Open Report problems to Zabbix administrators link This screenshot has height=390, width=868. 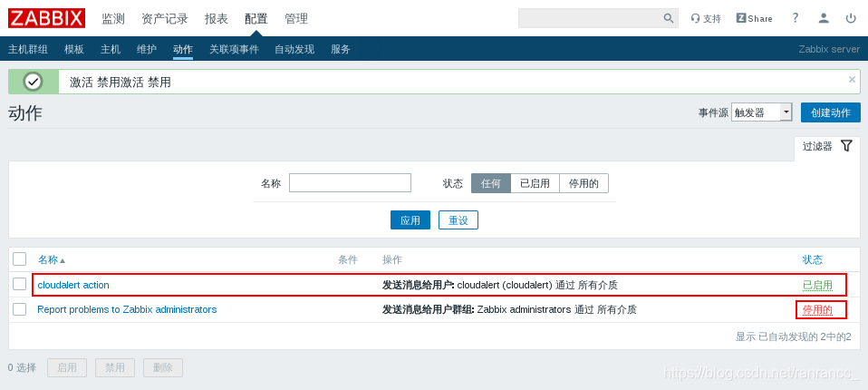tap(127, 309)
